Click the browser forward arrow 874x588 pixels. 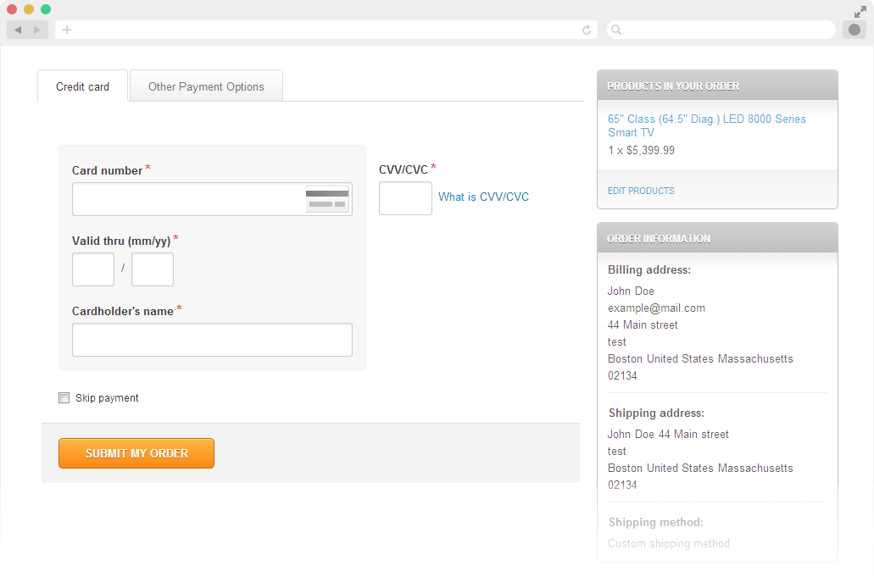click(x=36, y=30)
